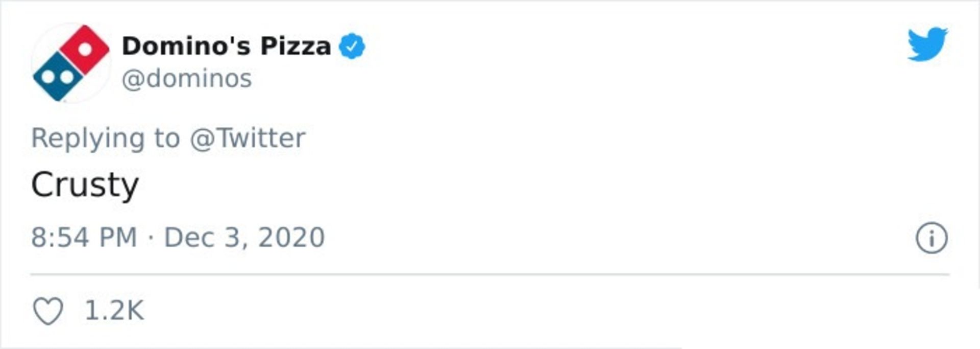This screenshot has height=349, width=980.
Task: Click the Twitter bird logo
Action: point(927,44)
